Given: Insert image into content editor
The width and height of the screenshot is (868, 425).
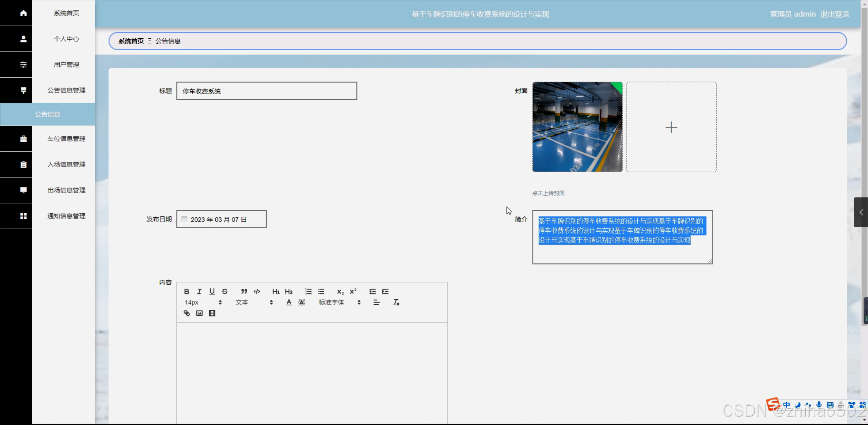Looking at the screenshot, I should tap(199, 313).
